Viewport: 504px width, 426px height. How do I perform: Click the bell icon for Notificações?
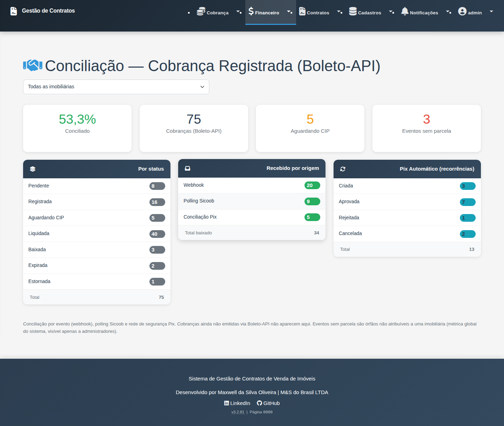click(x=405, y=11)
